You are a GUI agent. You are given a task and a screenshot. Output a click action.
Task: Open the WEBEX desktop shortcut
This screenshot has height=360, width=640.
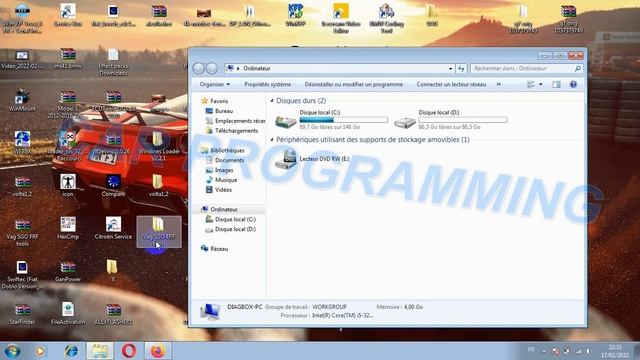pyautogui.click(x=22, y=142)
